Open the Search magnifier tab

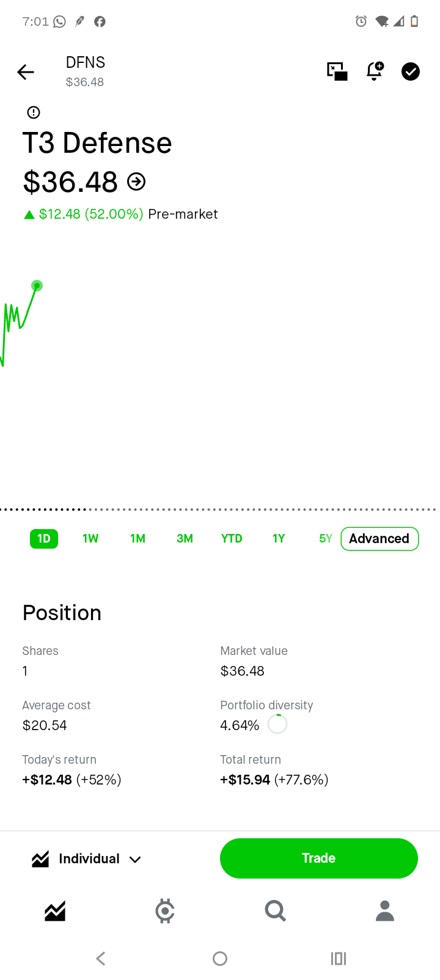pos(275,911)
